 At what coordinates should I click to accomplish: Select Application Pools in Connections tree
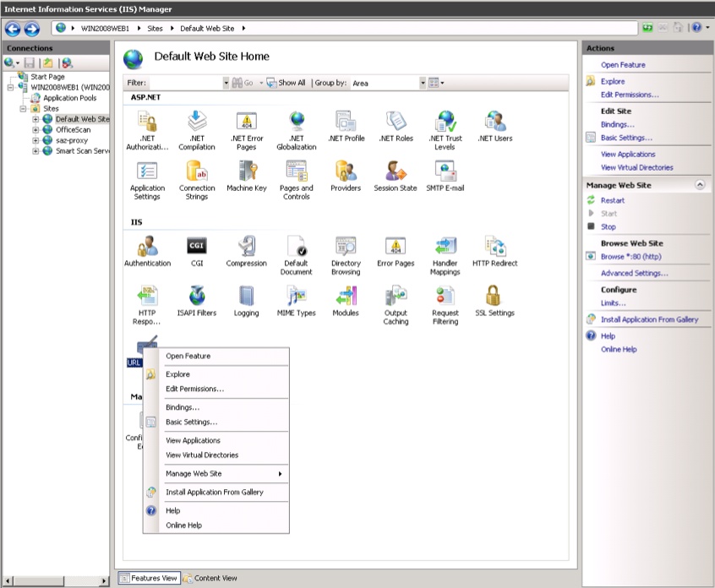(x=70, y=98)
